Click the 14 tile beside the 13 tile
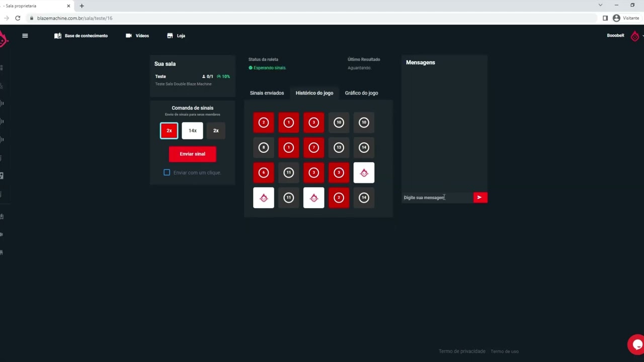This screenshot has height=362, width=644. [364, 147]
